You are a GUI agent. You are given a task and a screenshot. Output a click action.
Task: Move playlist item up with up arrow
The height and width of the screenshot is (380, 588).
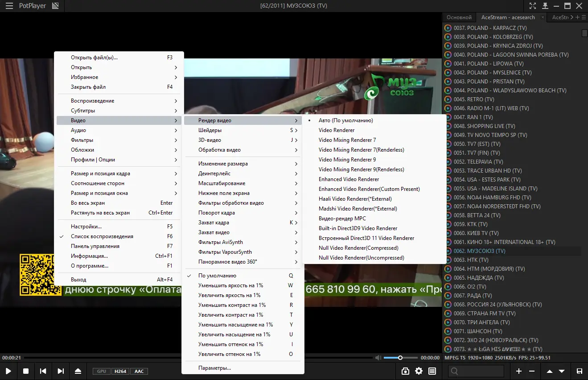[550, 371]
